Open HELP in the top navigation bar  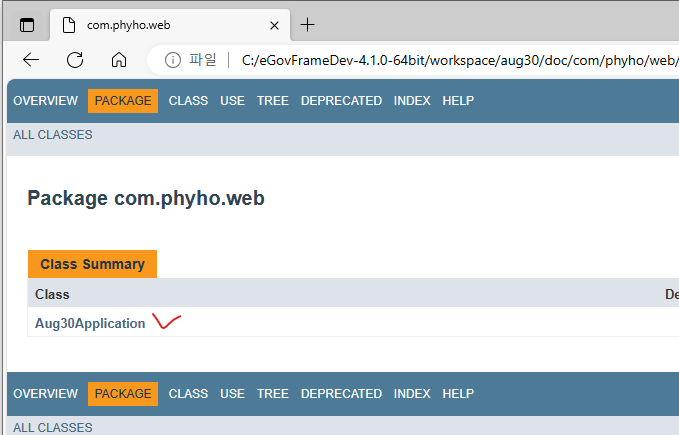coord(458,101)
